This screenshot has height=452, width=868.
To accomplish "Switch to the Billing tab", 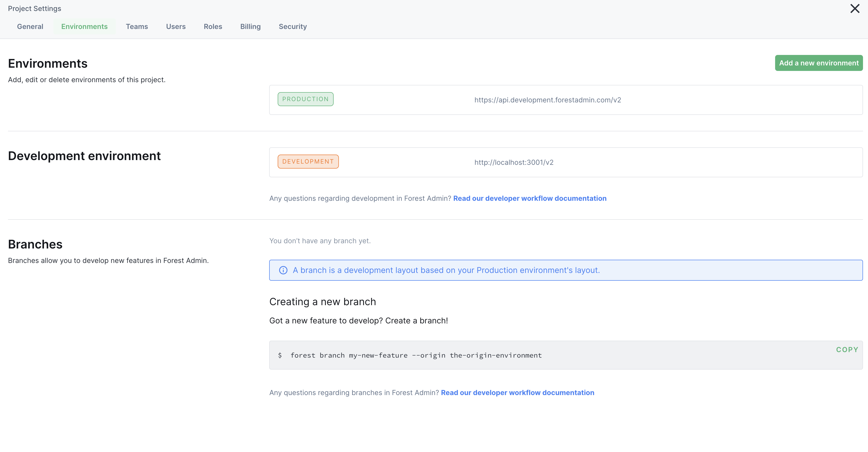I will coord(250,27).
